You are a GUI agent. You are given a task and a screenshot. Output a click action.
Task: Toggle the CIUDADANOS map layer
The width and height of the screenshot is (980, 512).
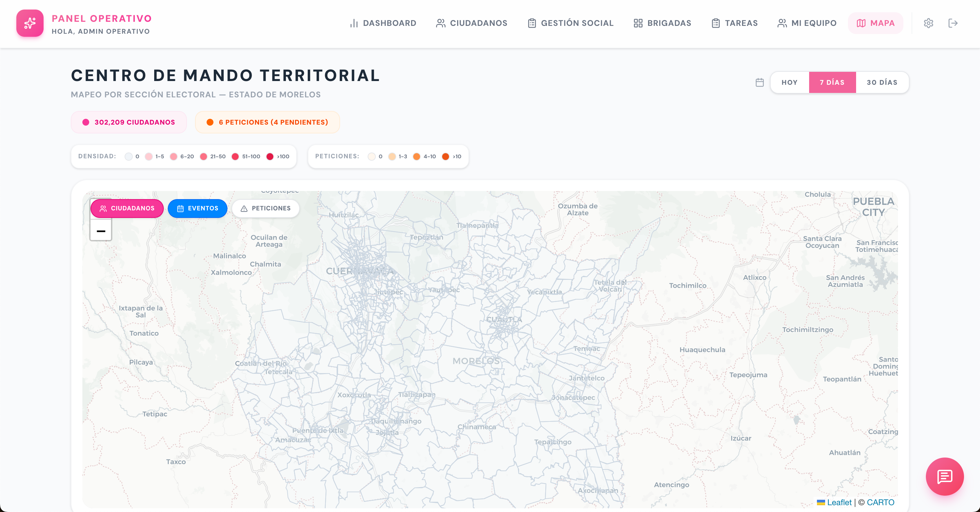[x=127, y=208]
